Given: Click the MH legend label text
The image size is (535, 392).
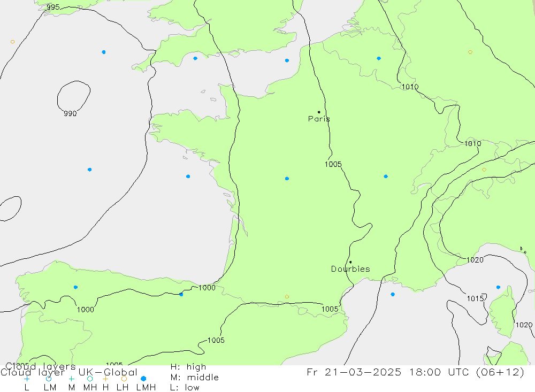Looking at the screenshot, I should click(x=90, y=388).
